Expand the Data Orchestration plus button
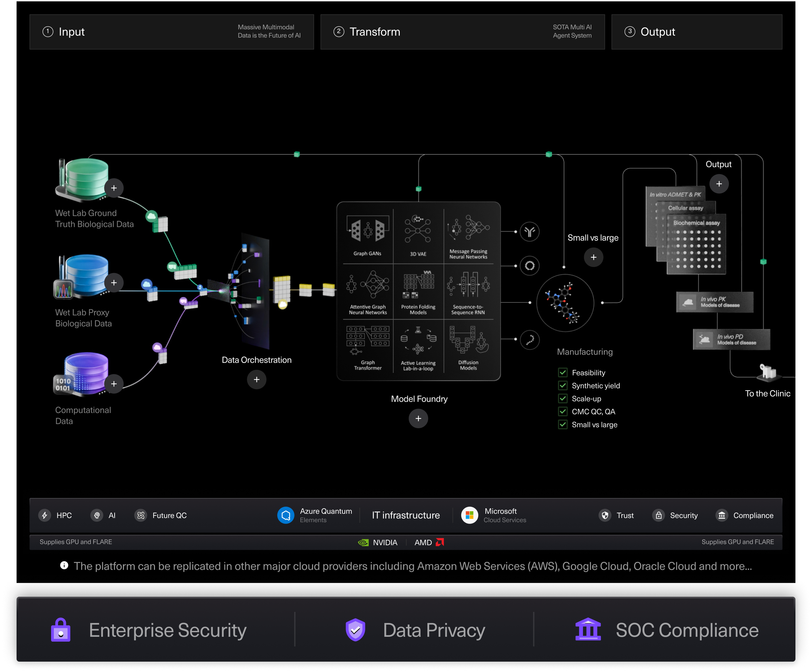Screen dimensions: 812x672 point(257,380)
